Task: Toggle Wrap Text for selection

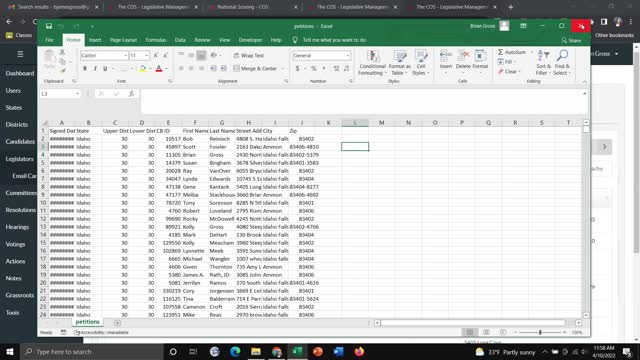Action: coord(249,56)
